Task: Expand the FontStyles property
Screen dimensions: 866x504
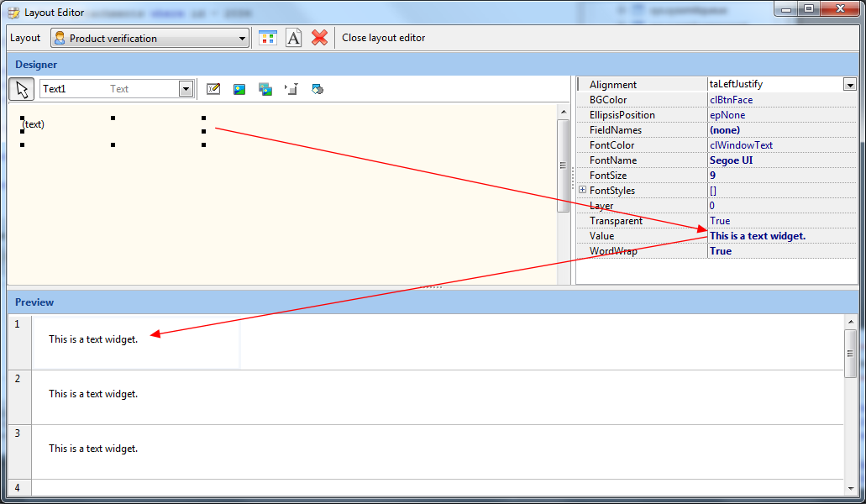Action: pos(583,191)
